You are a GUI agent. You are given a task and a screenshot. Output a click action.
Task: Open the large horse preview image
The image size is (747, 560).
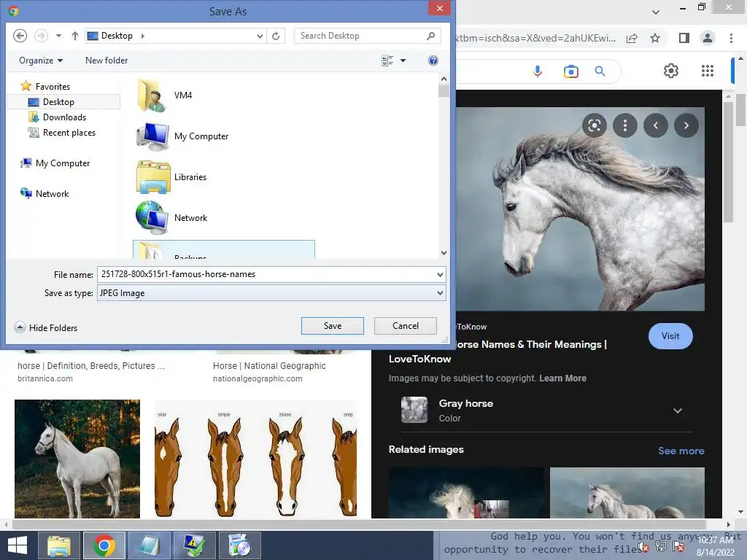[580, 209]
